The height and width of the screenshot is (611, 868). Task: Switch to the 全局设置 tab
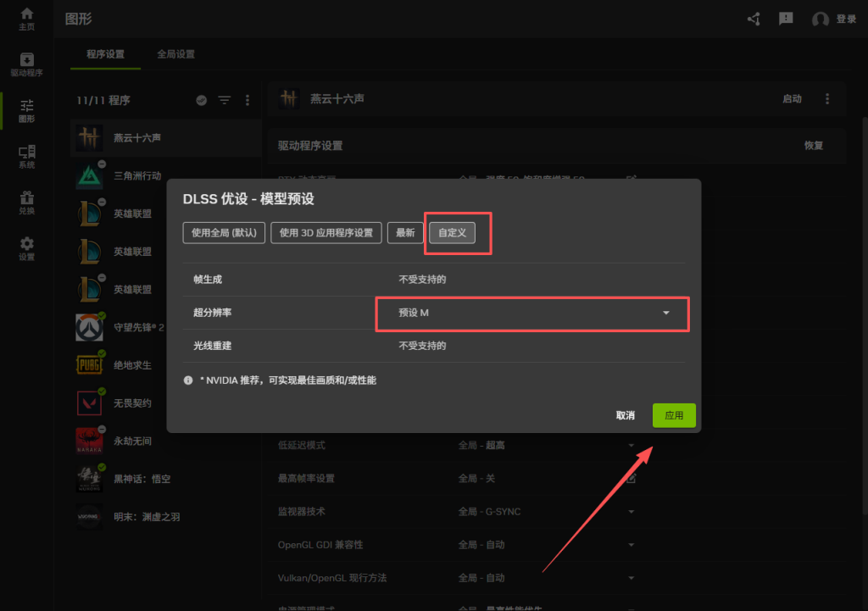pos(175,54)
